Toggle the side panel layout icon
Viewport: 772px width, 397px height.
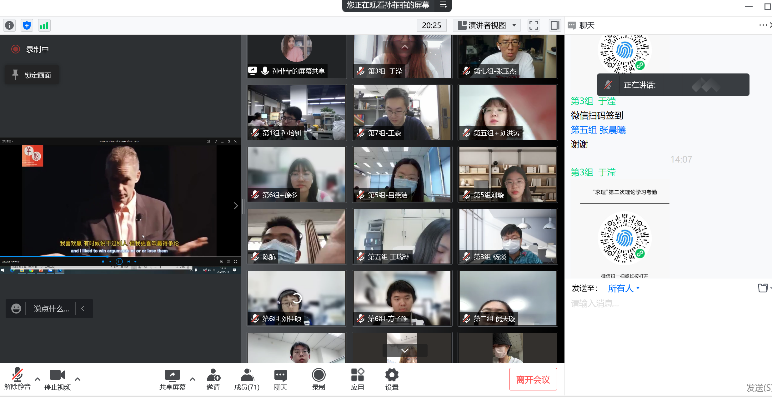click(x=555, y=25)
